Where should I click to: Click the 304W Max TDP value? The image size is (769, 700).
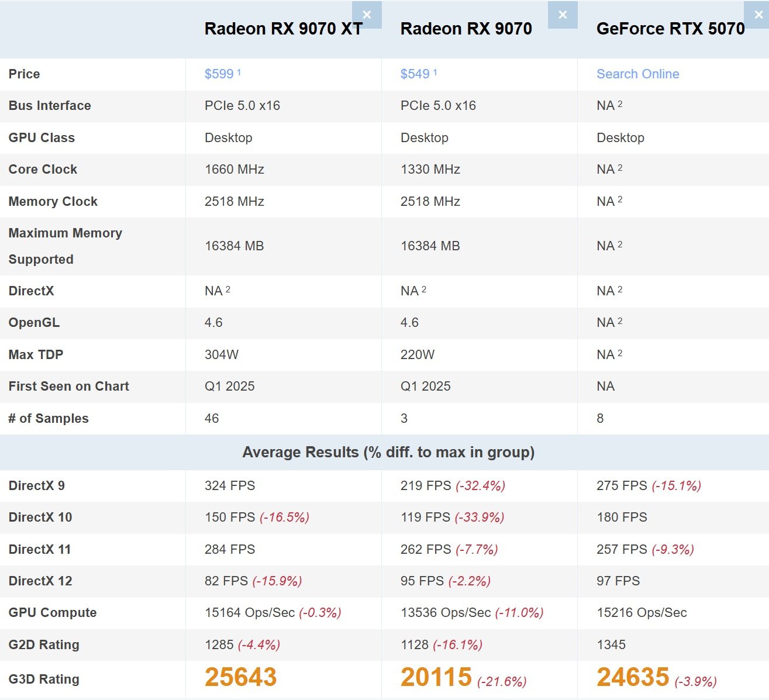pyautogui.click(x=221, y=354)
